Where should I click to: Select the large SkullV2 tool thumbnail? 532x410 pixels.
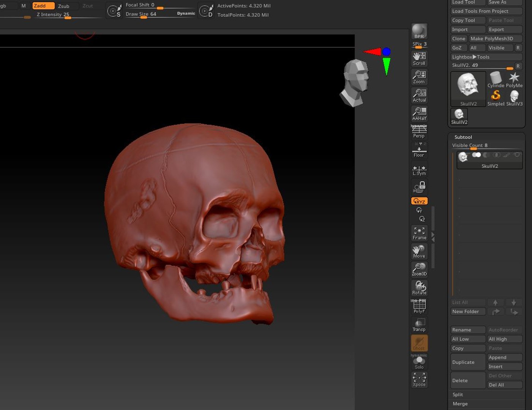tap(468, 88)
